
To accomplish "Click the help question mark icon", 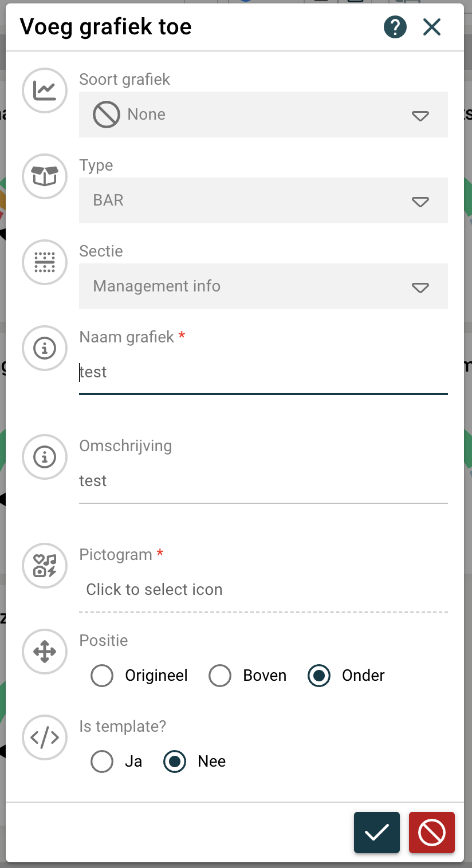I will 395,27.
